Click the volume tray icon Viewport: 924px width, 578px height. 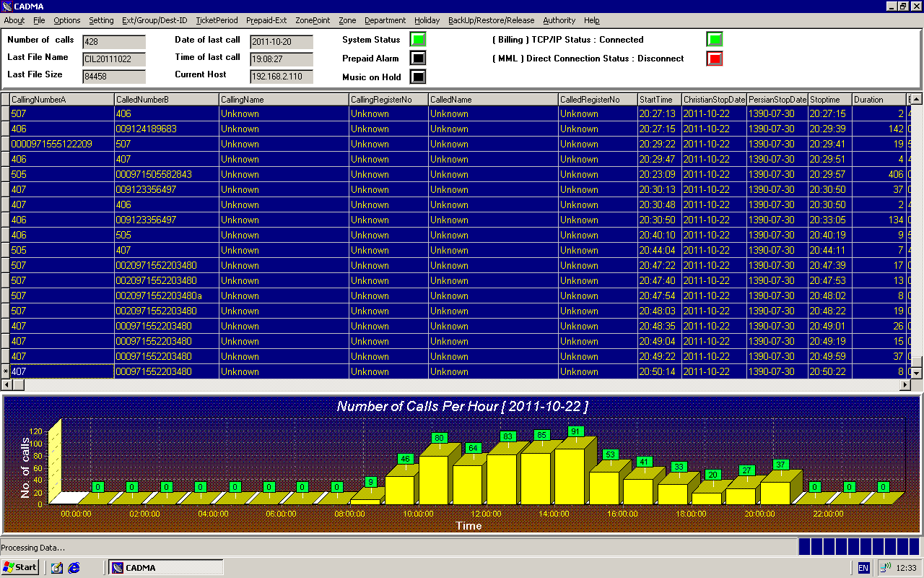pos(885,567)
